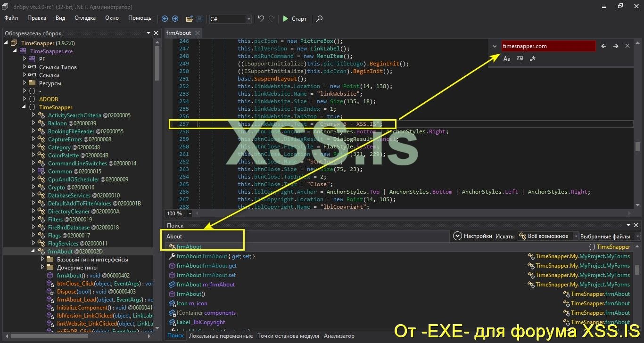Close the find bar in code editor

[627, 46]
